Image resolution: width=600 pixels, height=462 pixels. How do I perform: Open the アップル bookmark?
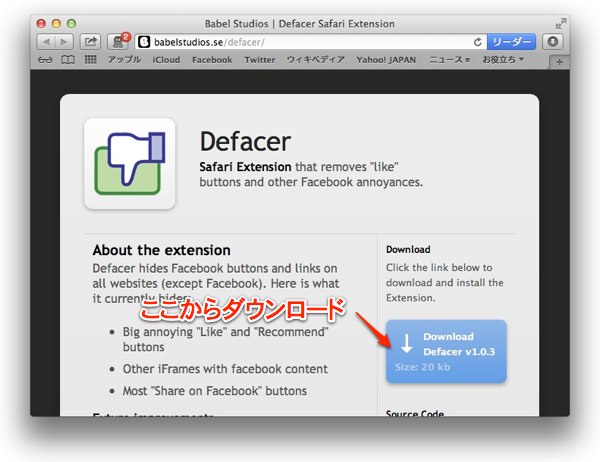(x=124, y=60)
